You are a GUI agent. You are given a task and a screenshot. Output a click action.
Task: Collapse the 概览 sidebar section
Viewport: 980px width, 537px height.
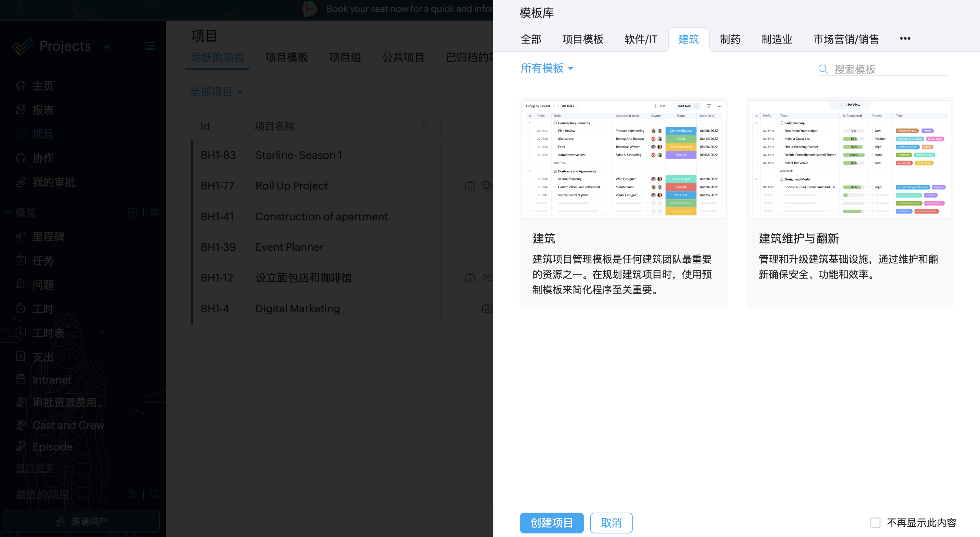pos(7,213)
